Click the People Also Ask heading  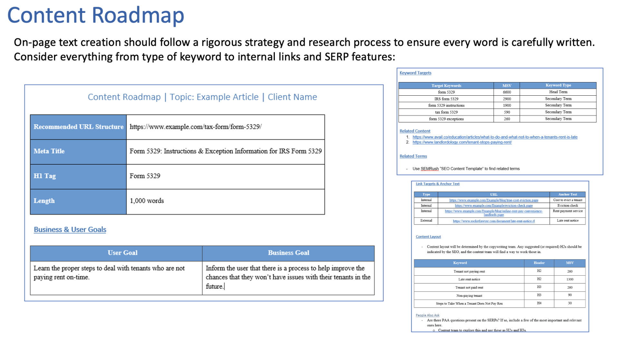(x=427, y=315)
